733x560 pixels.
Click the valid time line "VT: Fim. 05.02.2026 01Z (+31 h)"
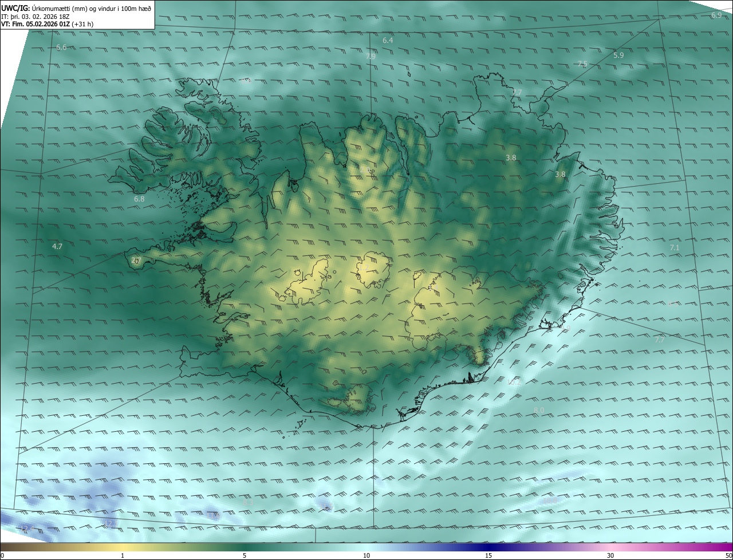pyautogui.click(x=48, y=24)
